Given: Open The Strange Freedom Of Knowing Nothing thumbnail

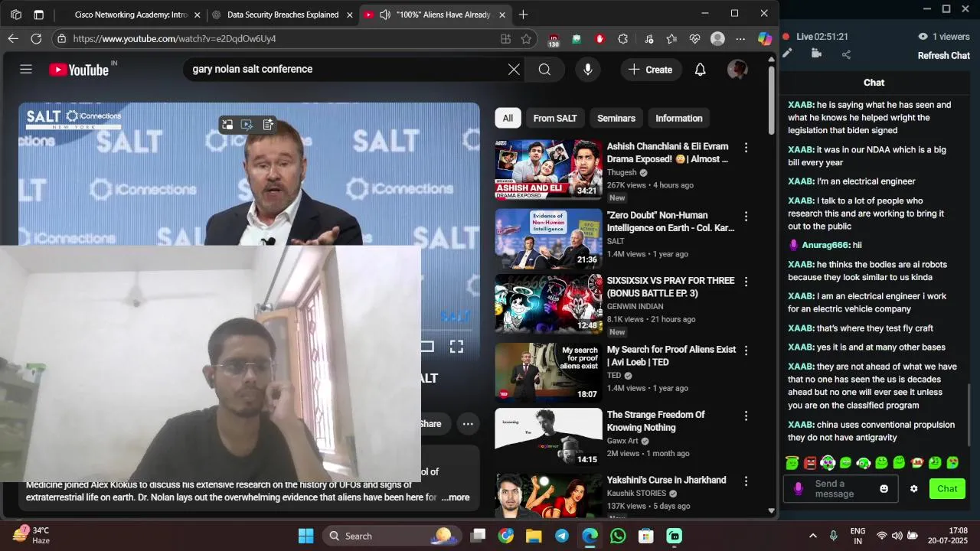Looking at the screenshot, I should click(x=548, y=437).
